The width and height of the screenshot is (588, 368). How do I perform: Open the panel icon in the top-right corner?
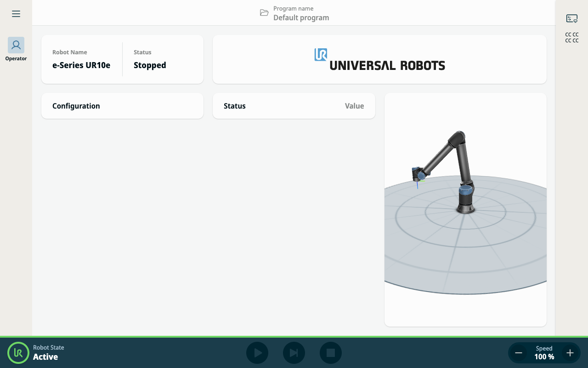[x=571, y=18]
